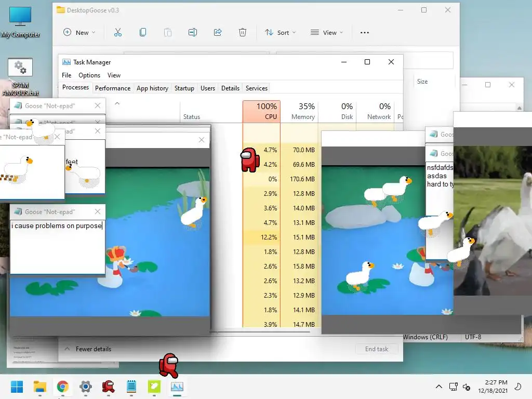This screenshot has width=532, height=399.
Task: Open Settings gear from taskbar
Action: point(86,387)
